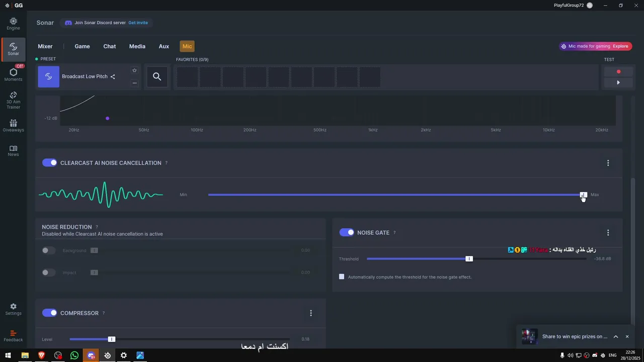
Task: Select the Mic tab
Action: pos(187,46)
